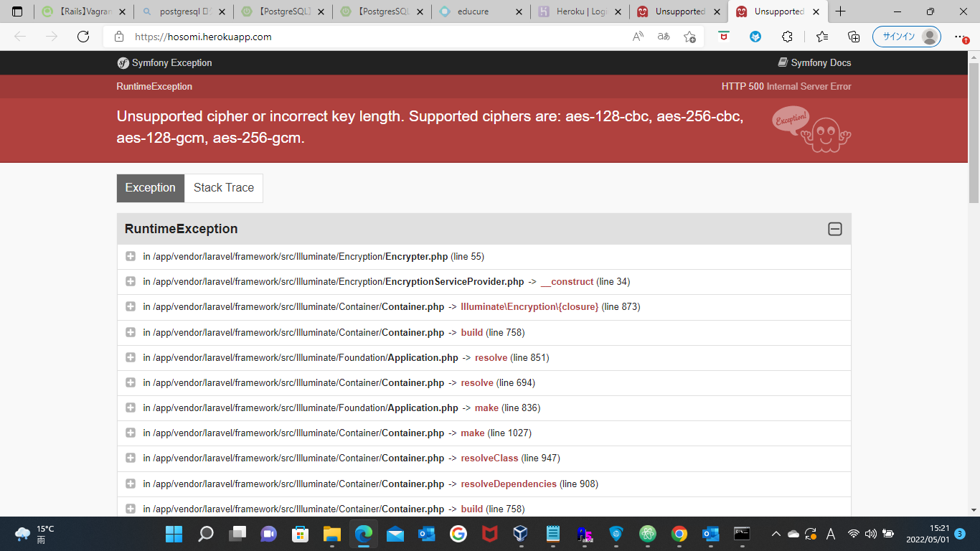Viewport: 980px width, 551px height.
Task: Close the educure tab
Action: point(518,11)
